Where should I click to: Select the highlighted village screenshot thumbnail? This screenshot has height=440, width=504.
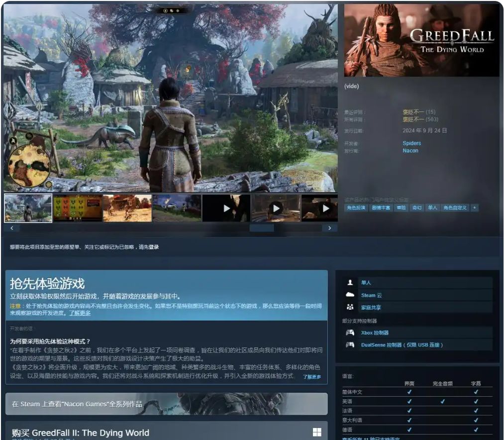point(28,208)
